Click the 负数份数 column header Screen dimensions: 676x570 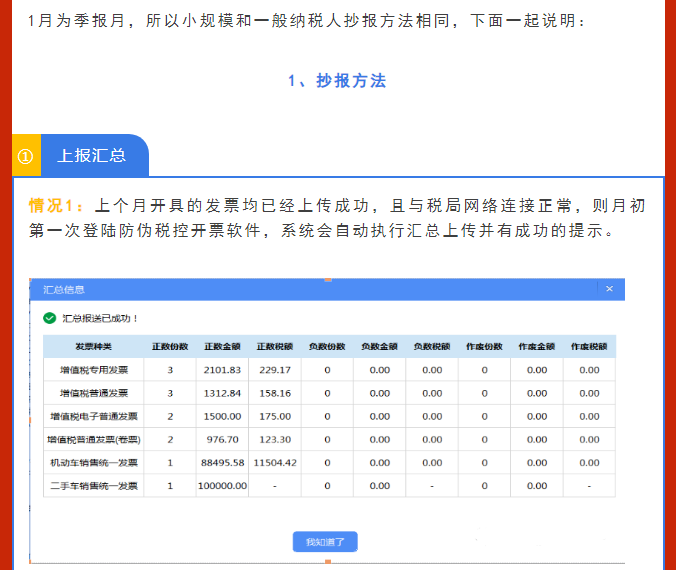click(x=327, y=346)
